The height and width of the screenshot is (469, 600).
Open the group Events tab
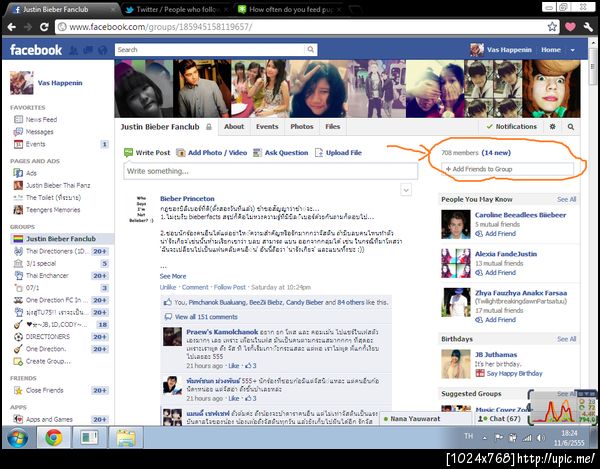pos(267,127)
